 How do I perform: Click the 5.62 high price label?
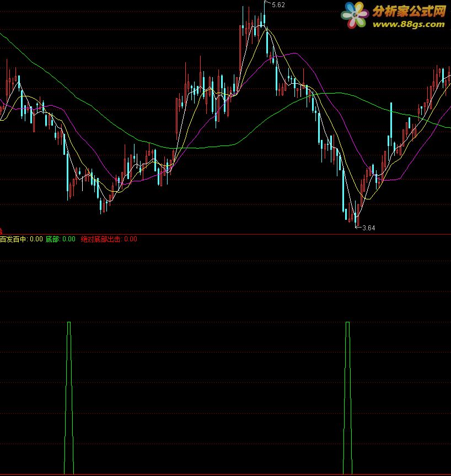278,5
